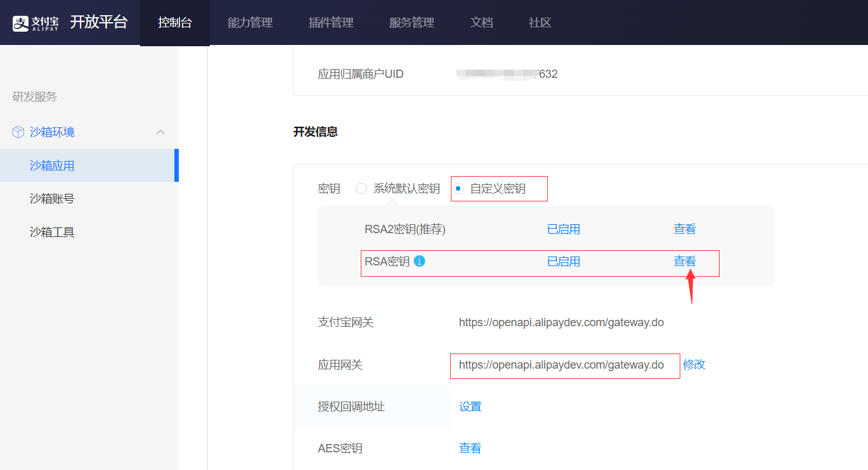
Task: View the RSA密钥 key
Action: pyautogui.click(x=685, y=261)
